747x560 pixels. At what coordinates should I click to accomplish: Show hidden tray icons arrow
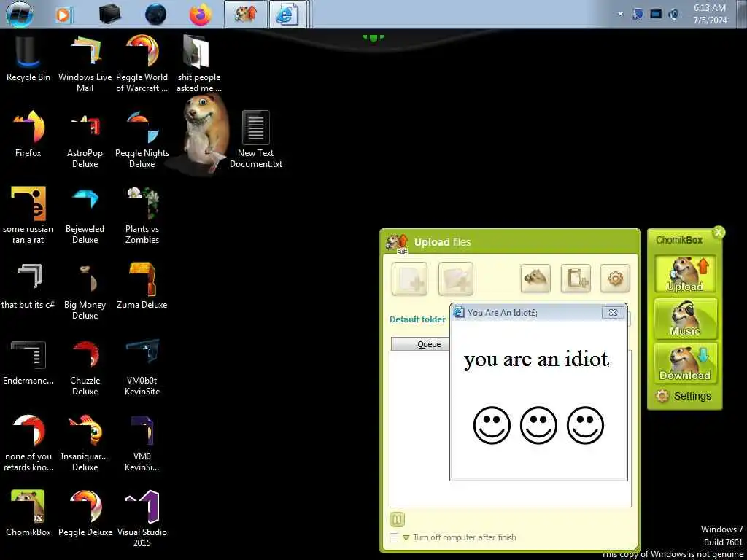(x=620, y=14)
